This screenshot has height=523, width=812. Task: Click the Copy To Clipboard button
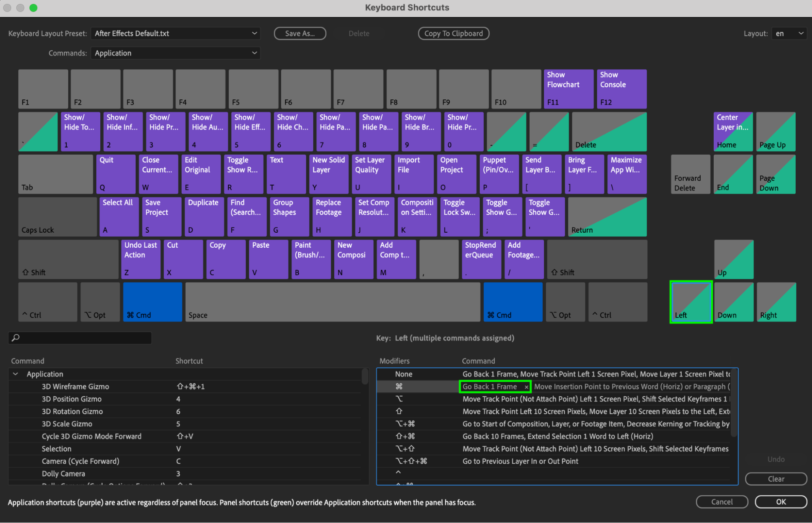[x=453, y=34]
